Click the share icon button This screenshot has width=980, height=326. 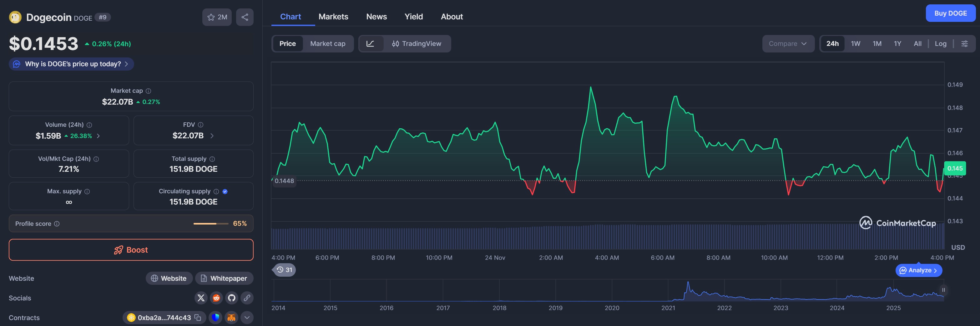pyautogui.click(x=245, y=17)
